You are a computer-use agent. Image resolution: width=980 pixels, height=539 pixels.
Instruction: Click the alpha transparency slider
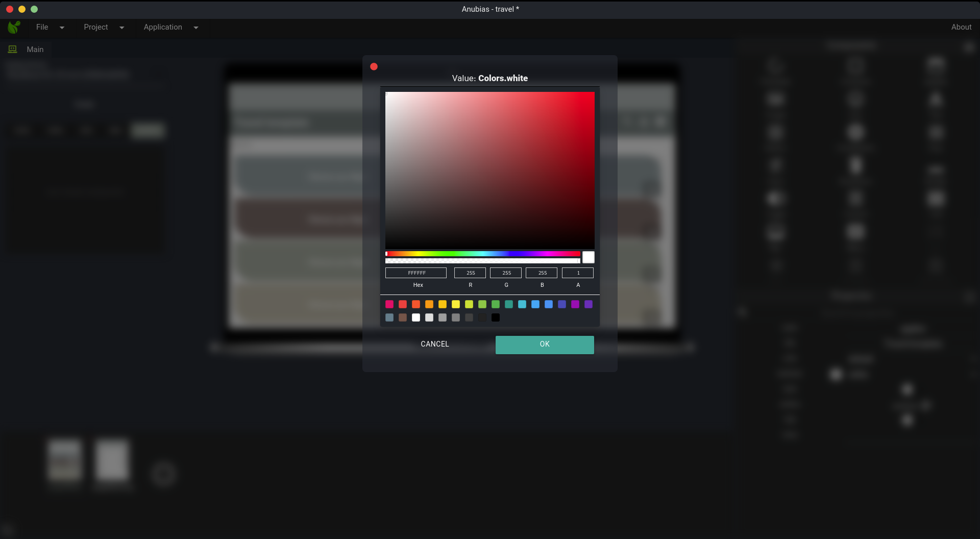pos(483,261)
